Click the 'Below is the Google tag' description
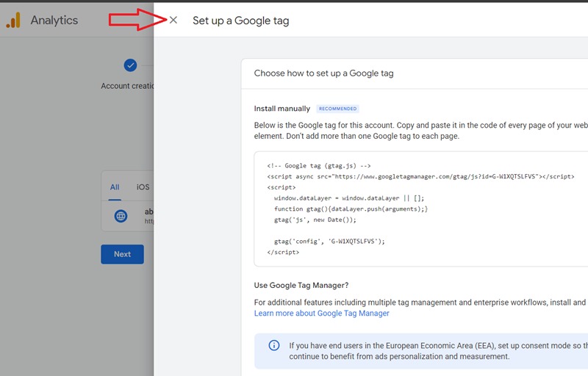The image size is (588, 376). pyautogui.click(x=420, y=131)
